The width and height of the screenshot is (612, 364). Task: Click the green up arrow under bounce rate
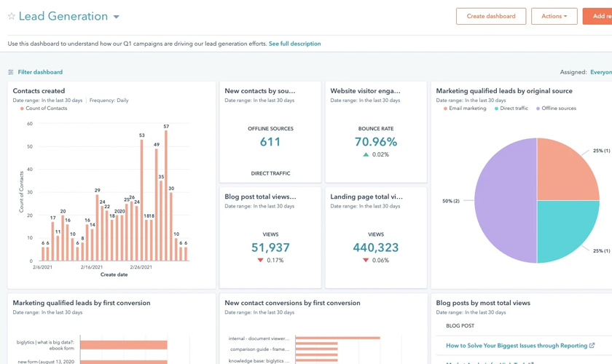tap(366, 154)
